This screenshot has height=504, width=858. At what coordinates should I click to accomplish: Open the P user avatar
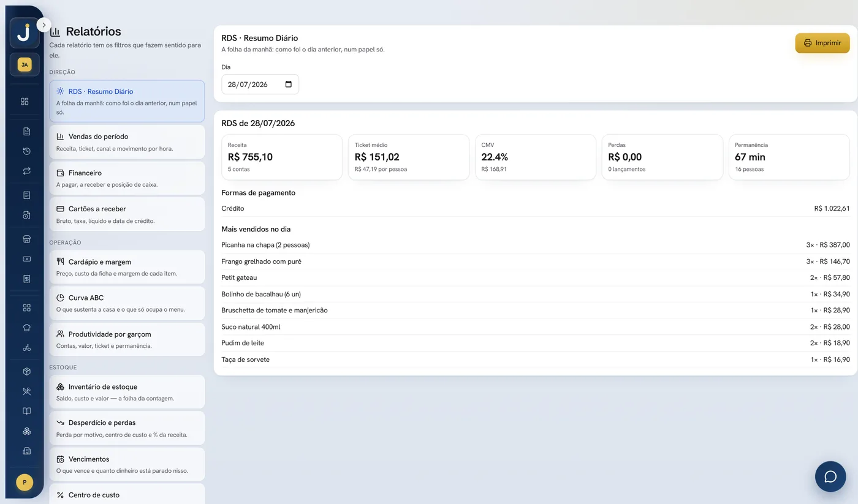[x=25, y=483]
